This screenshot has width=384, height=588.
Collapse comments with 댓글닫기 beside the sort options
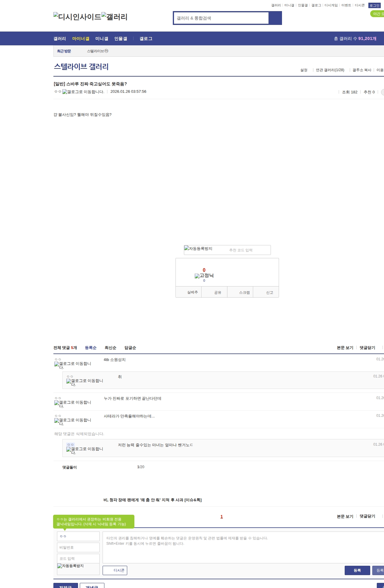[367, 348]
